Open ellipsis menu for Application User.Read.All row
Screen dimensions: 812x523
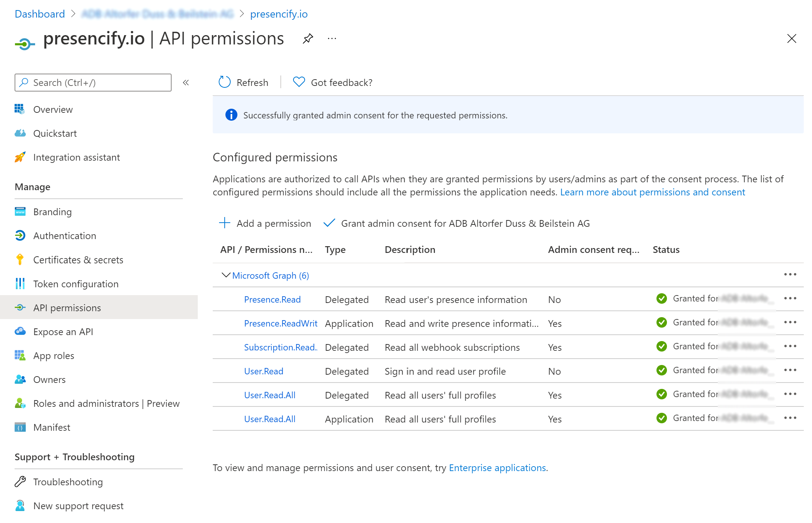pos(790,418)
